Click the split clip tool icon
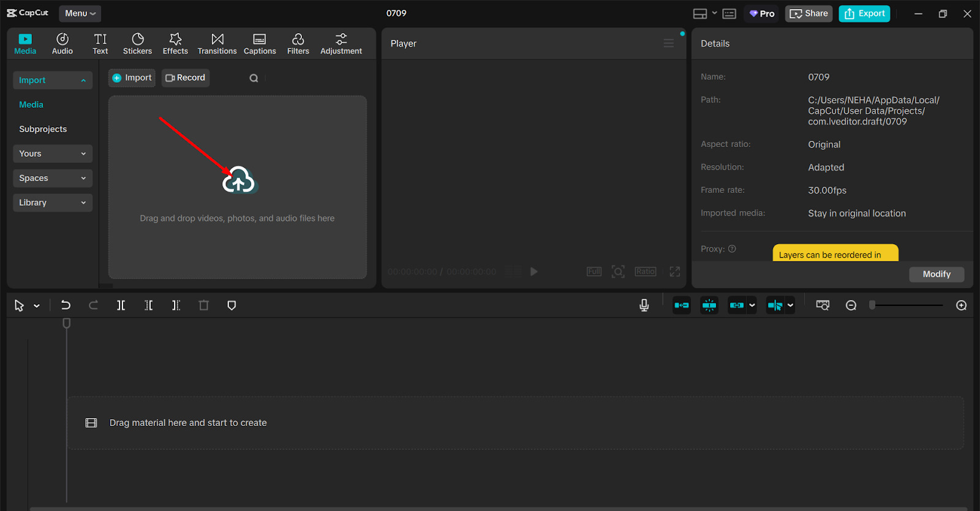Screen dimensions: 980x511 pos(121,305)
